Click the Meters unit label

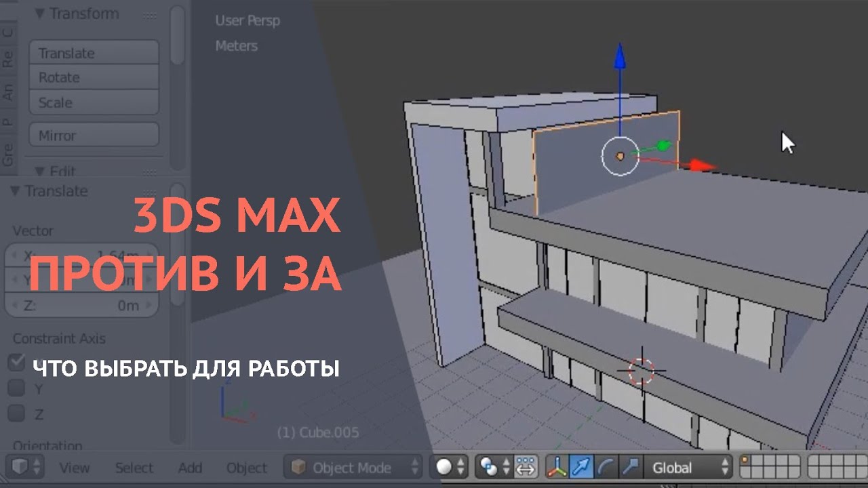237,46
